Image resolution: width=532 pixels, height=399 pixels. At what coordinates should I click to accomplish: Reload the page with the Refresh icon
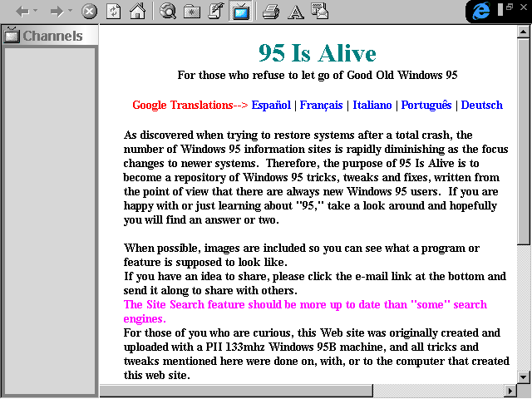tap(113, 12)
